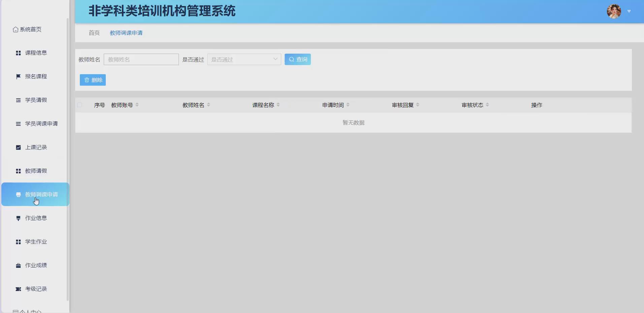Click the magnifier icon inside 查询 button
The height and width of the screenshot is (313, 644).
tap(291, 59)
